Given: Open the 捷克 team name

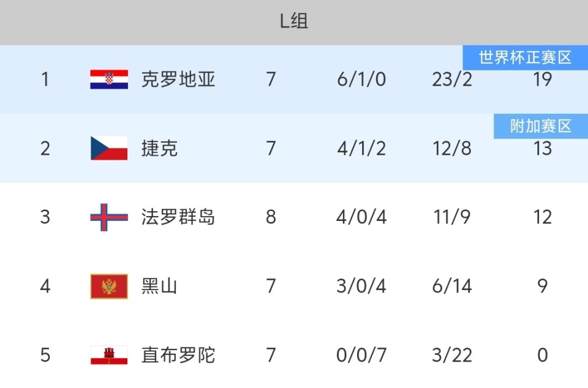Looking at the screenshot, I should [x=159, y=148].
